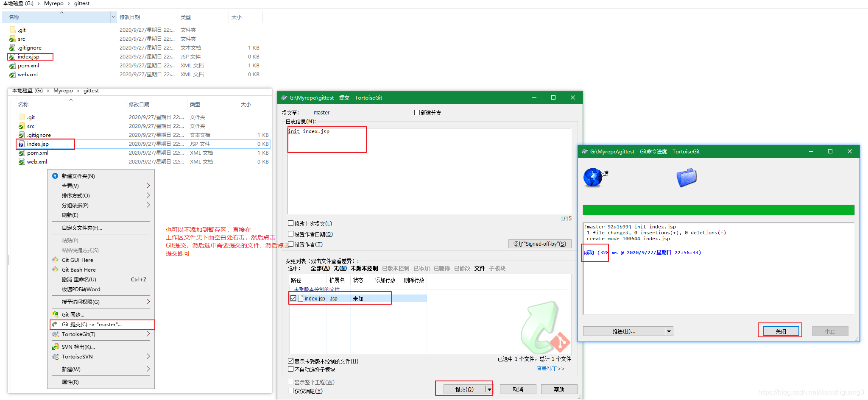The image size is (868, 400).
Task: Click the web.xml file icon in top list
Action: [12, 75]
